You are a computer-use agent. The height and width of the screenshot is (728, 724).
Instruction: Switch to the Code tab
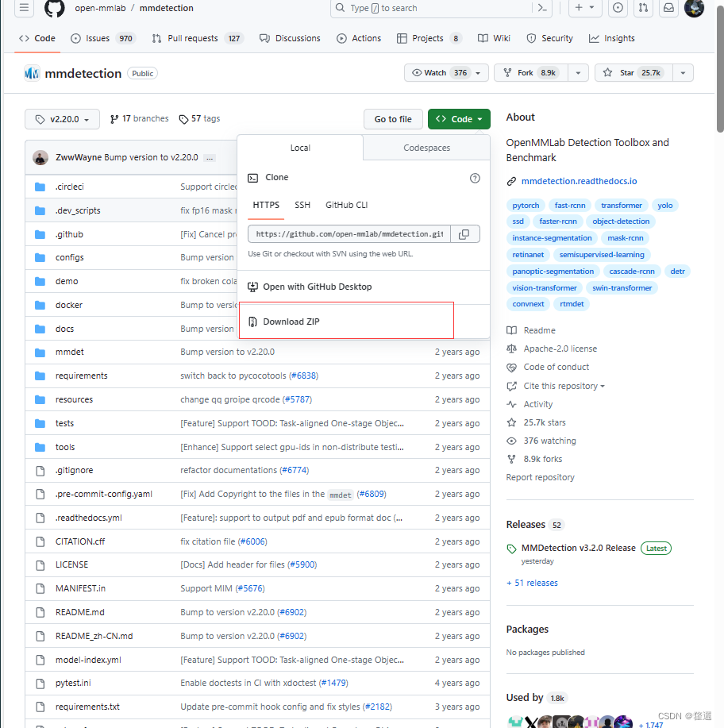click(x=37, y=38)
